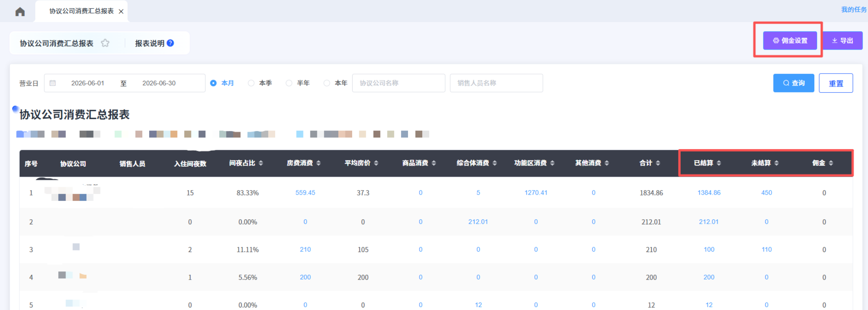Open 房费消费 value 200 in row 4
The width and height of the screenshot is (868, 310).
tap(305, 277)
